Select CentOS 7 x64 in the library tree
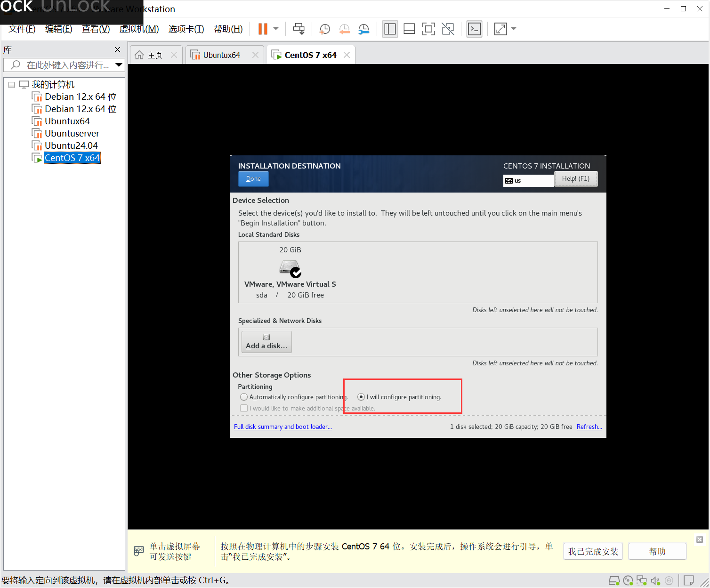Viewport: 710px width, 588px height. [72, 158]
